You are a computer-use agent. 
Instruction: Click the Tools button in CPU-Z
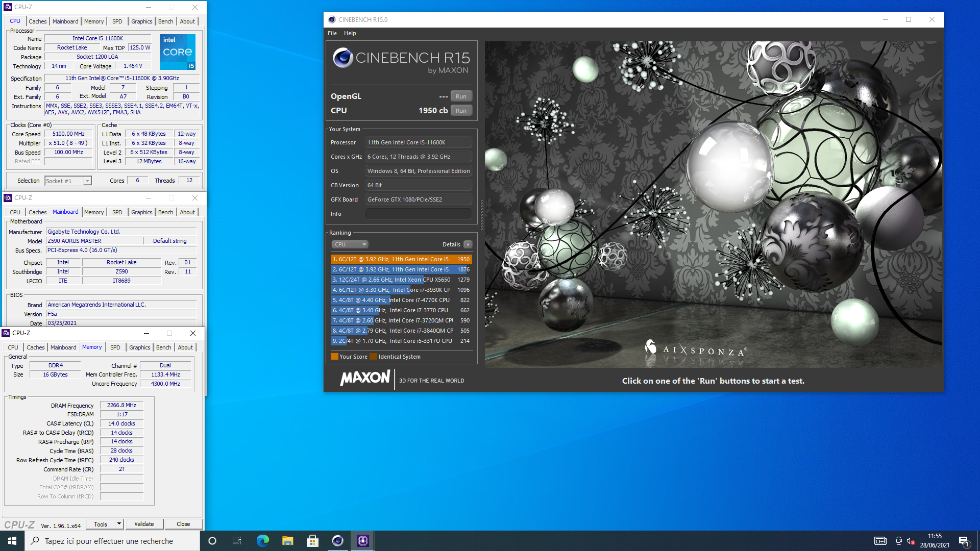[x=101, y=524]
